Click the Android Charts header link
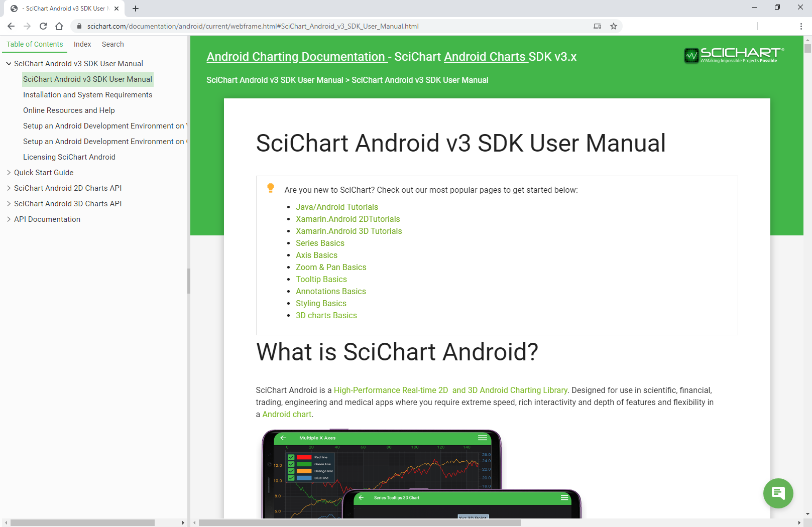 coord(485,57)
